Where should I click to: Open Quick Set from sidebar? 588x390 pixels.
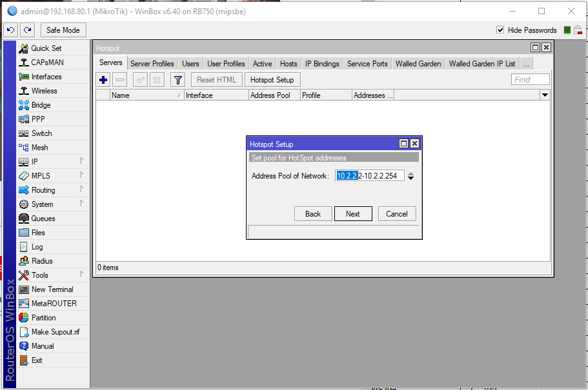coord(52,48)
